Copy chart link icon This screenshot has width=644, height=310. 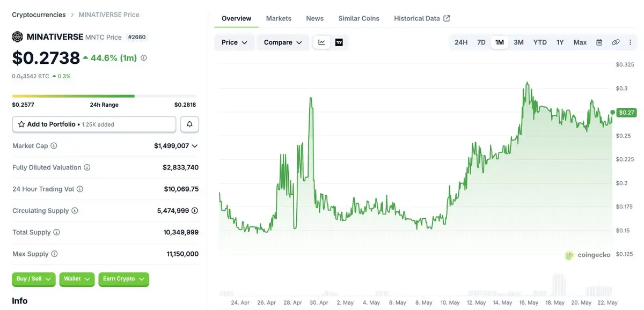pyautogui.click(x=616, y=42)
